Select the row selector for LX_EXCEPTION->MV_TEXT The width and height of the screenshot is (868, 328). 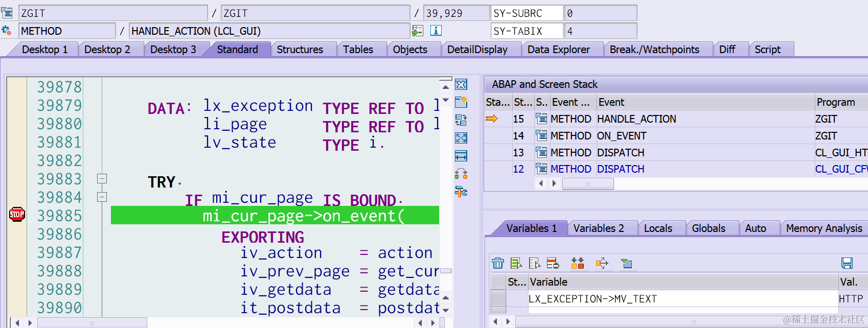pos(498,299)
